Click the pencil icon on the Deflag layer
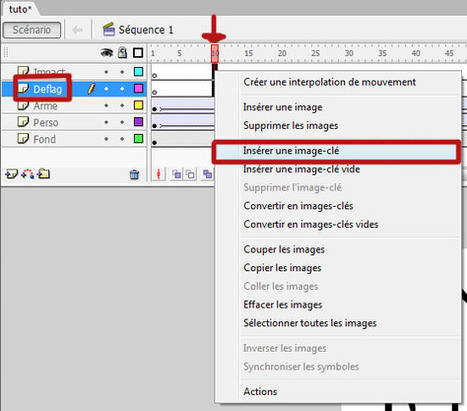467x411 pixels. pyautogui.click(x=91, y=89)
